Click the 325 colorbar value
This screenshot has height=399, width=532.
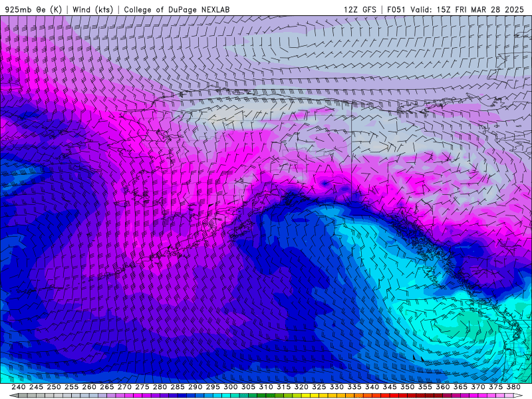tap(319, 387)
